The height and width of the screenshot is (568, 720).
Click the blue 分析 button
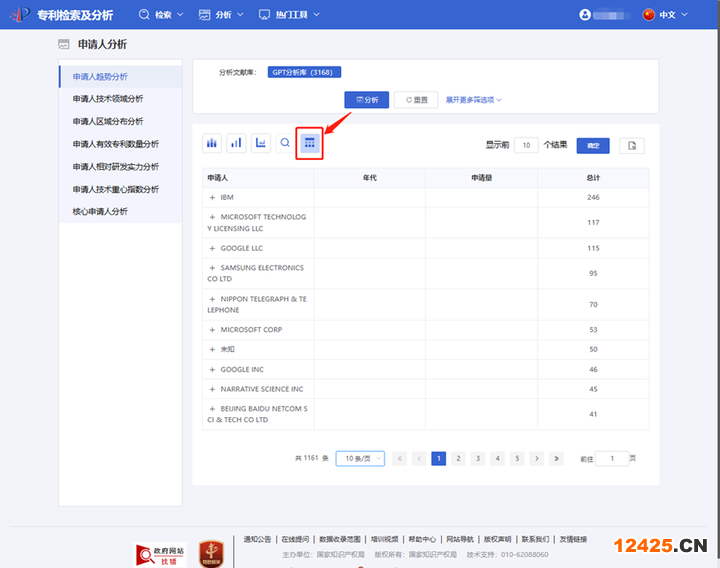coord(366,100)
